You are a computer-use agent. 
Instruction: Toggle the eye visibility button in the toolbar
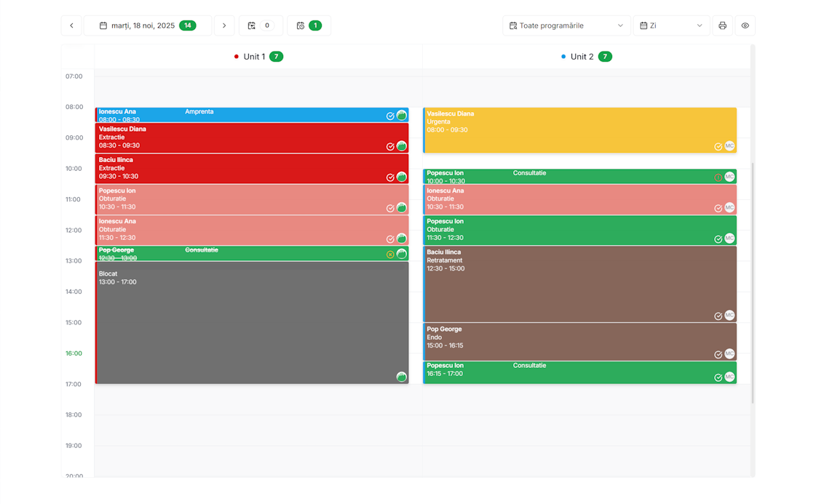click(x=745, y=25)
